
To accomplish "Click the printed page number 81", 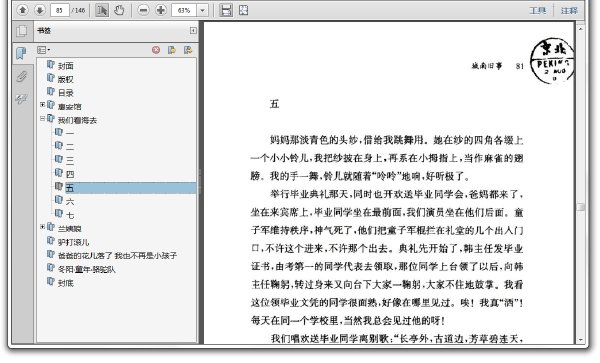I will coord(520,66).
